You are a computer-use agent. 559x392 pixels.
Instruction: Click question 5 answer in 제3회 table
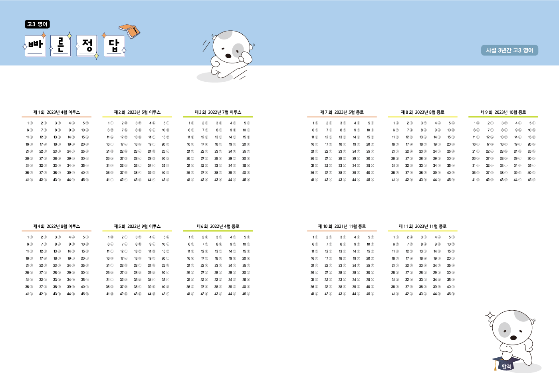[x=248, y=123]
